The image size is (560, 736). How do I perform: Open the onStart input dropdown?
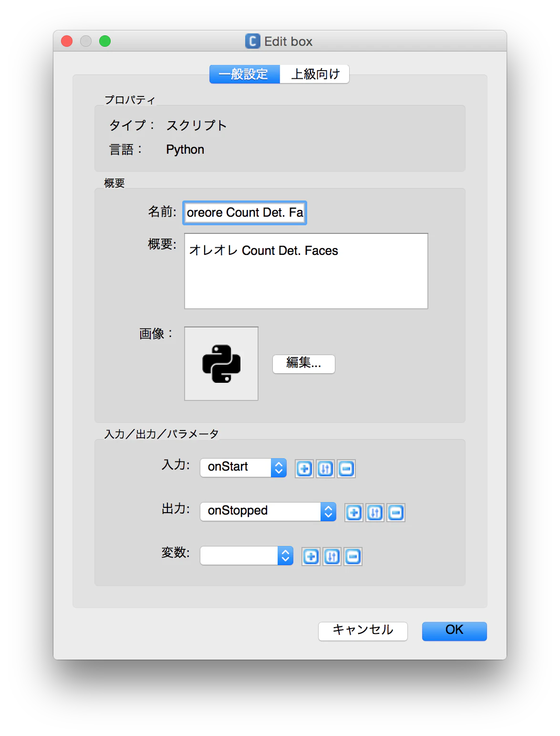coord(243,468)
